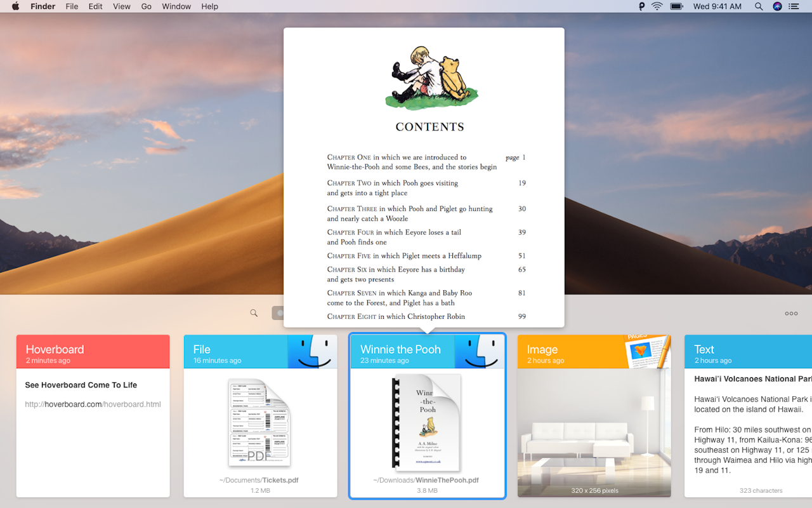This screenshot has width=812, height=508.
Task: Open Notification Center from the menu bar
Action: [x=794, y=6]
